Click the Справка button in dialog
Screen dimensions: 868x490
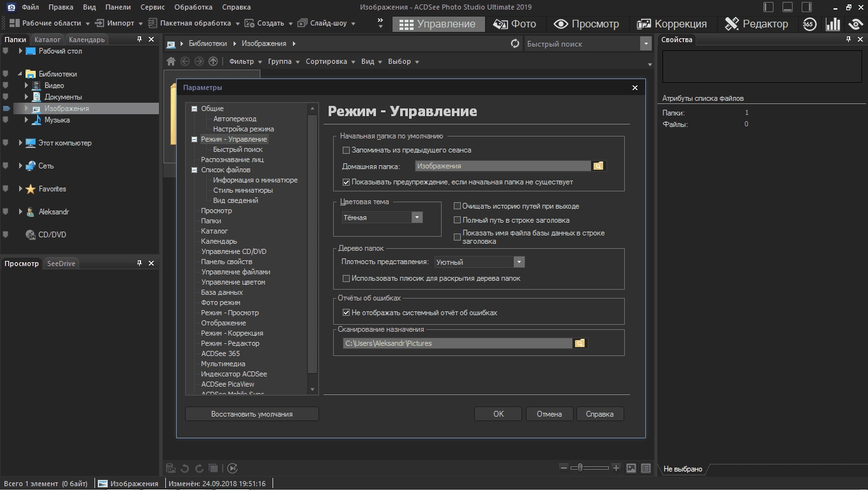pyautogui.click(x=600, y=414)
